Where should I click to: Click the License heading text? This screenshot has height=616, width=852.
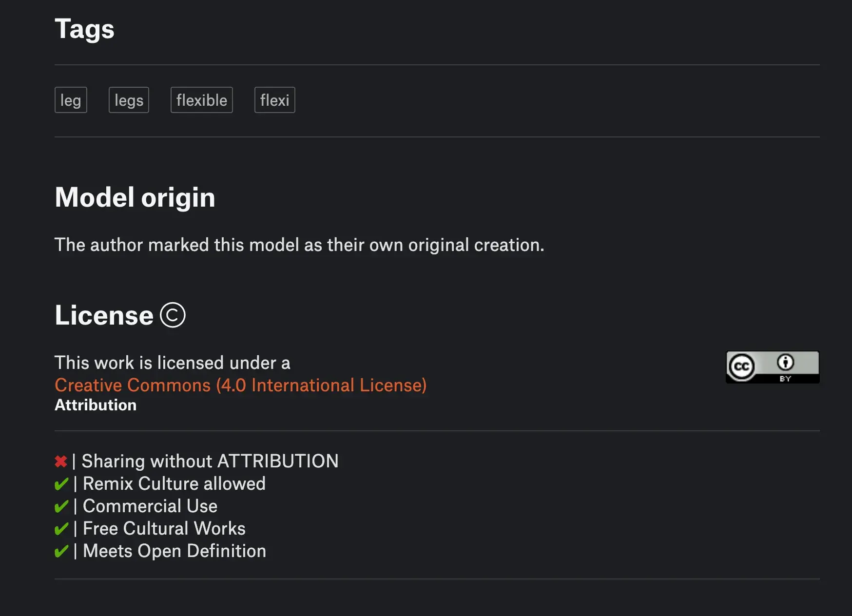tap(104, 315)
